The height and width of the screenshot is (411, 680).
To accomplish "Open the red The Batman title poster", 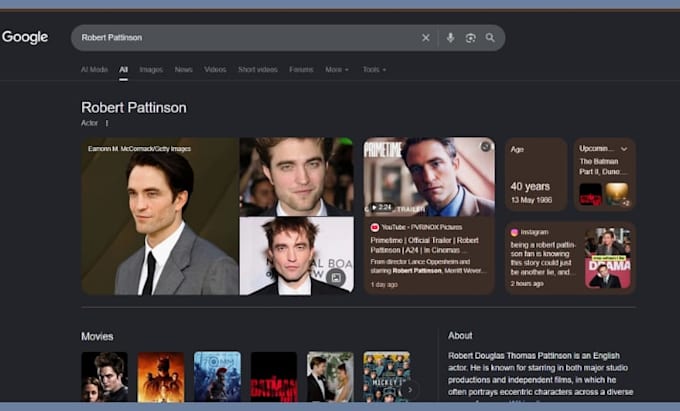I will (x=274, y=377).
